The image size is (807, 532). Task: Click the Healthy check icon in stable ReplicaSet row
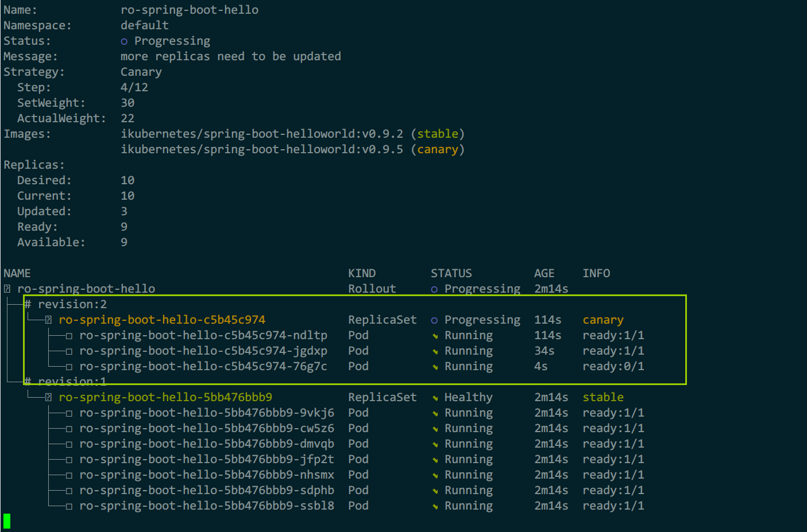click(435, 398)
